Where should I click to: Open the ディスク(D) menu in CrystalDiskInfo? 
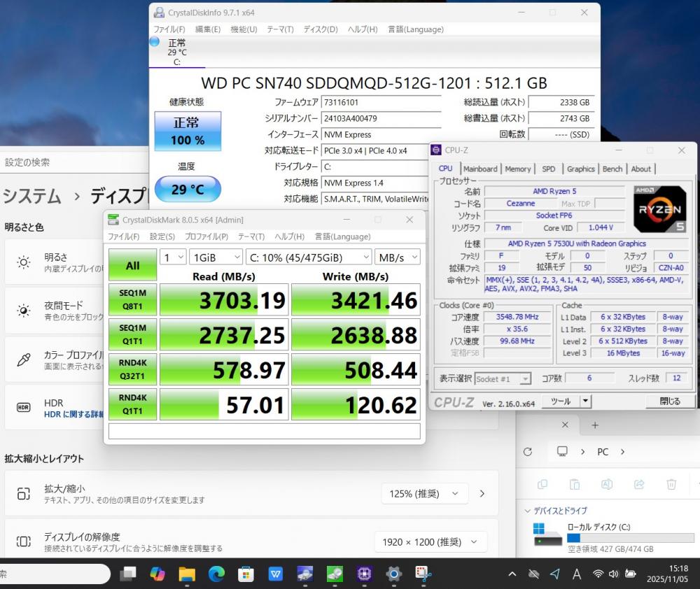321,29
